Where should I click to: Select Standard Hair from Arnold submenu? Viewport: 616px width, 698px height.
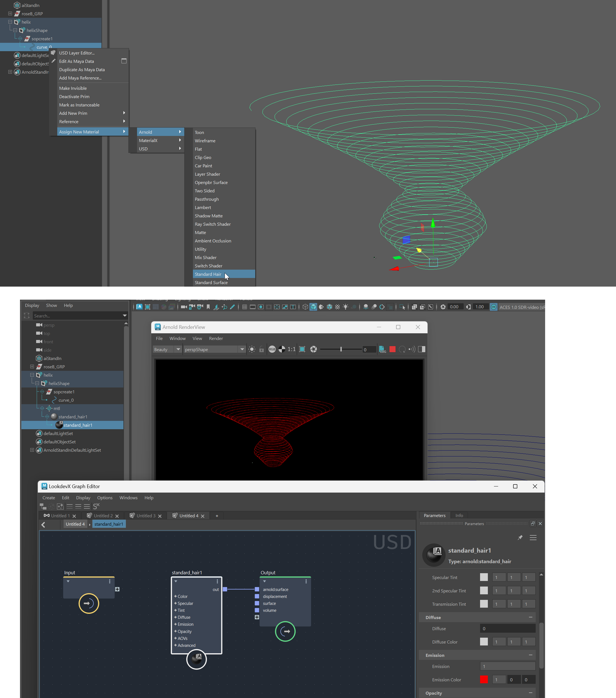(x=208, y=274)
